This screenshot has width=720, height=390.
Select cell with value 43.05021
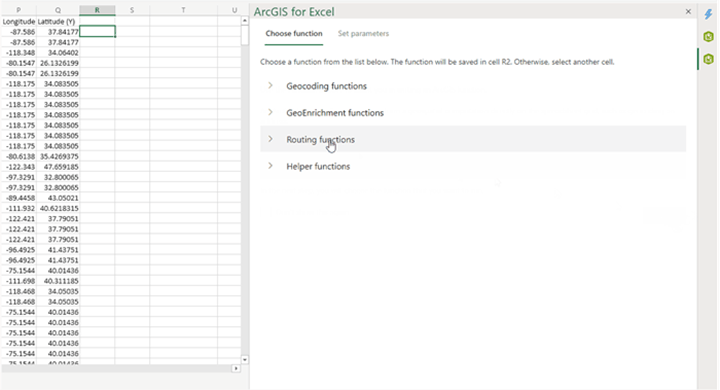pos(58,198)
